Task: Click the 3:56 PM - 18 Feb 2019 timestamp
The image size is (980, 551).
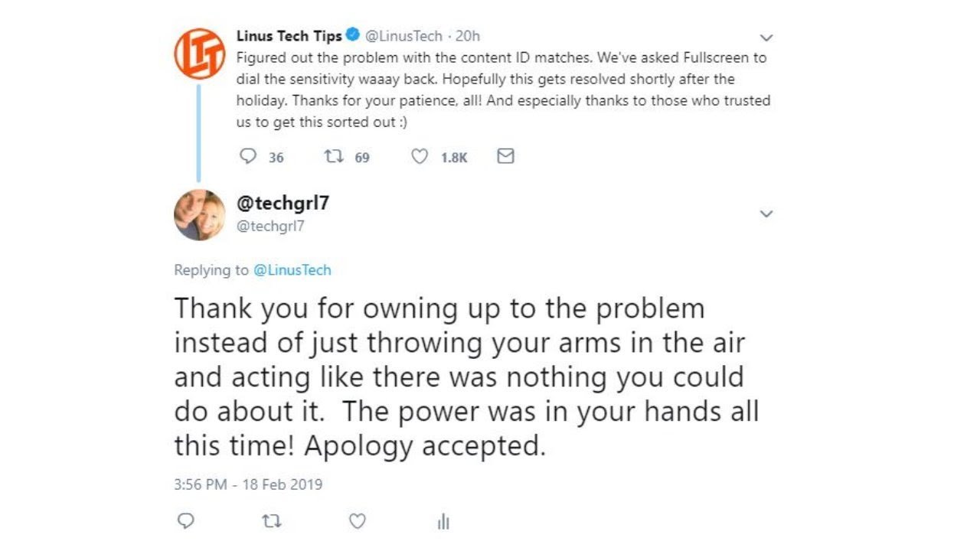Action: (x=248, y=484)
